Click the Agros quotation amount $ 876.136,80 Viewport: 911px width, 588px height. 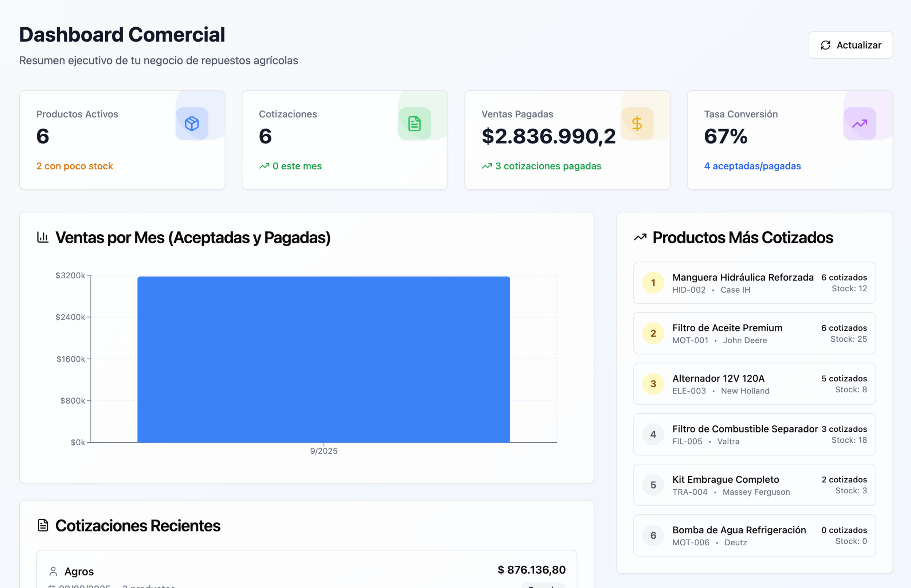click(x=531, y=570)
